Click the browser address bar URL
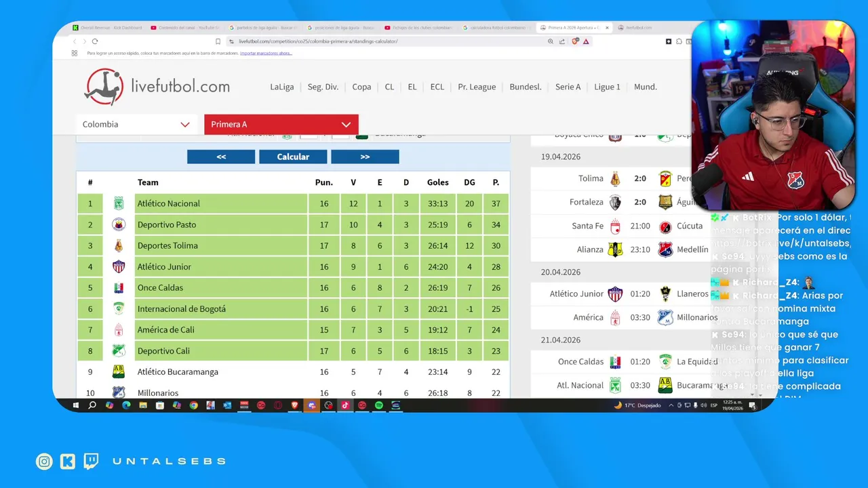The height and width of the screenshot is (488, 868). (x=318, y=41)
